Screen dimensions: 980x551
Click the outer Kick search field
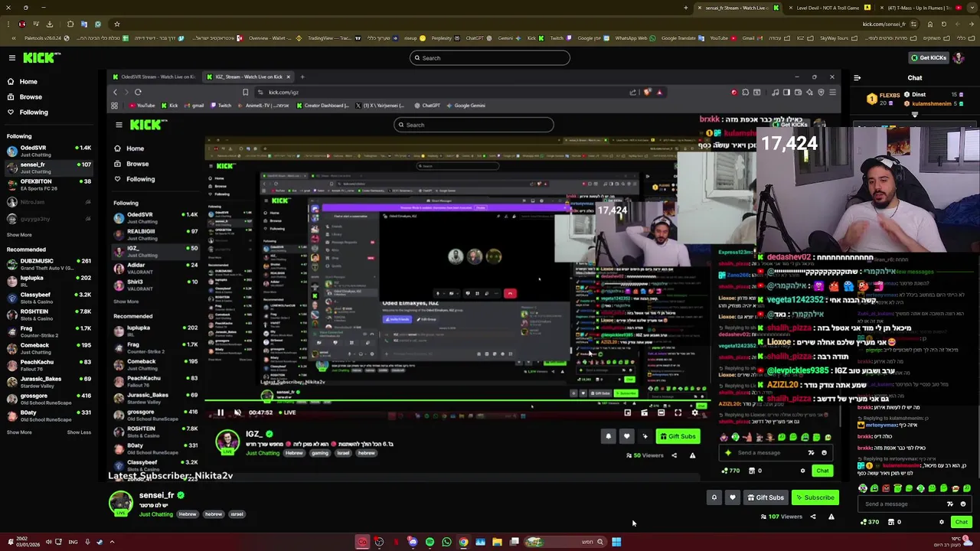(x=490, y=58)
